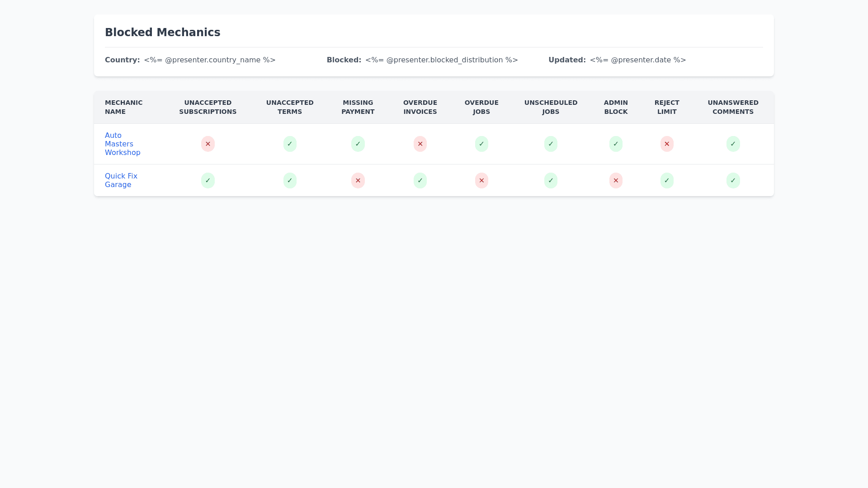This screenshot has width=868, height=488.
Task: Click Quick Fix admin block red cross
Action: click(616, 181)
